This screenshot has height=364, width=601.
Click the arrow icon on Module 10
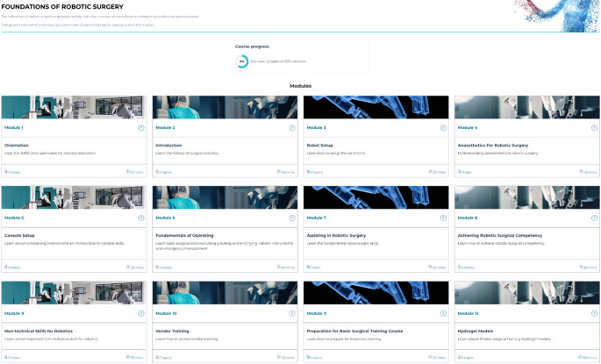pyautogui.click(x=292, y=313)
